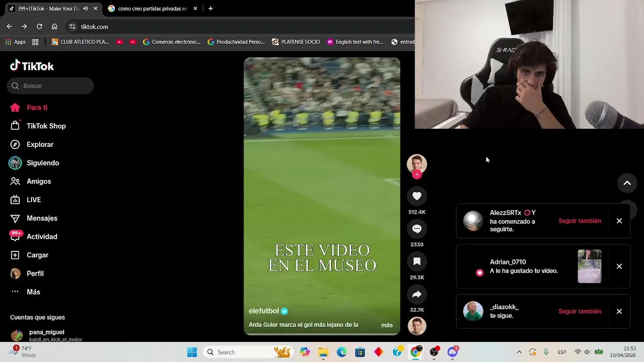644x362 pixels.
Task: Open clock showing 21:53
Action: 622,352
